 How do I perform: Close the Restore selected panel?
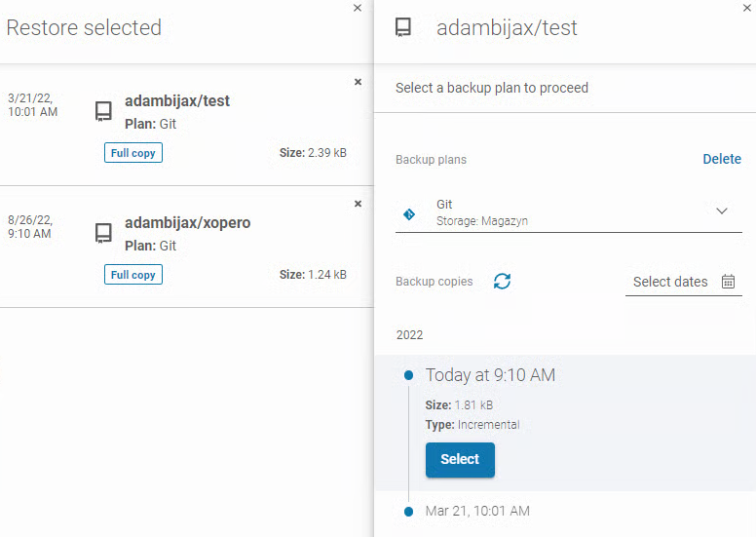click(x=358, y=8)
